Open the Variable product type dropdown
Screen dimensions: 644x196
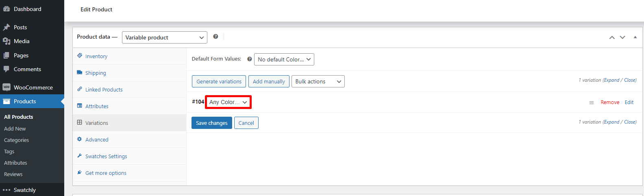[164, 37]
